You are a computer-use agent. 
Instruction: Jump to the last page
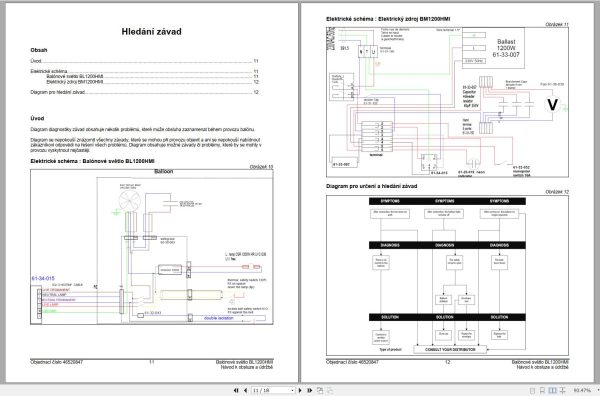point(310,390)
